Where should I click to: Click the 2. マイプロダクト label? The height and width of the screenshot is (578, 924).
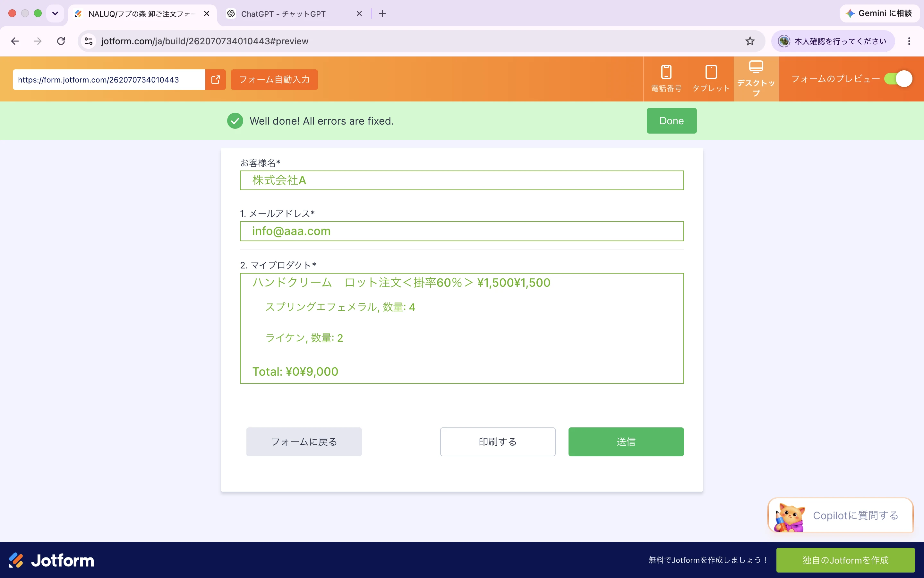pos(278,265)
